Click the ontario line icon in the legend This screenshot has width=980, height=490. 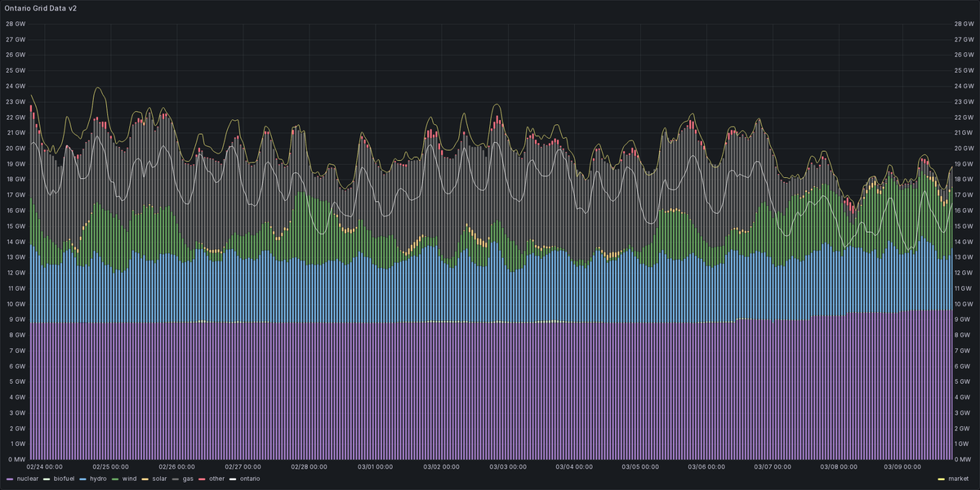click(232, 479)
